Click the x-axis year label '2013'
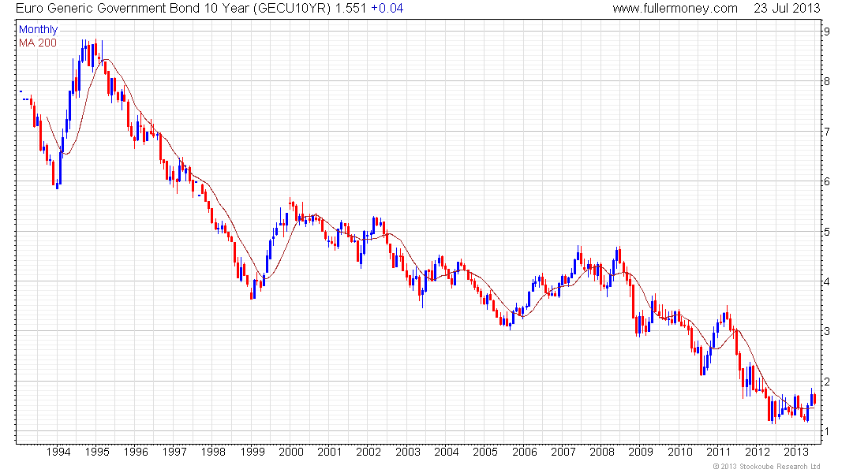The image size is (868, 473). pyautogui.click(x=797, y=452)
